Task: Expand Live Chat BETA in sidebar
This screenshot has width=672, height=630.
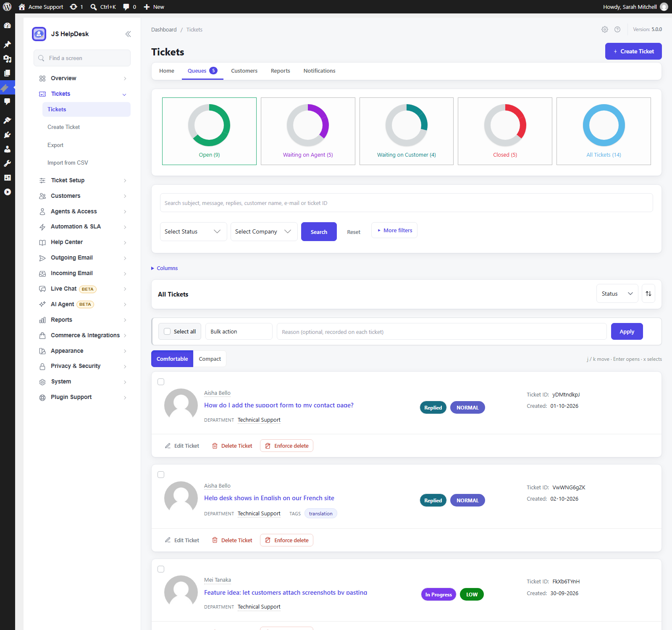Action: coord(83,289)
